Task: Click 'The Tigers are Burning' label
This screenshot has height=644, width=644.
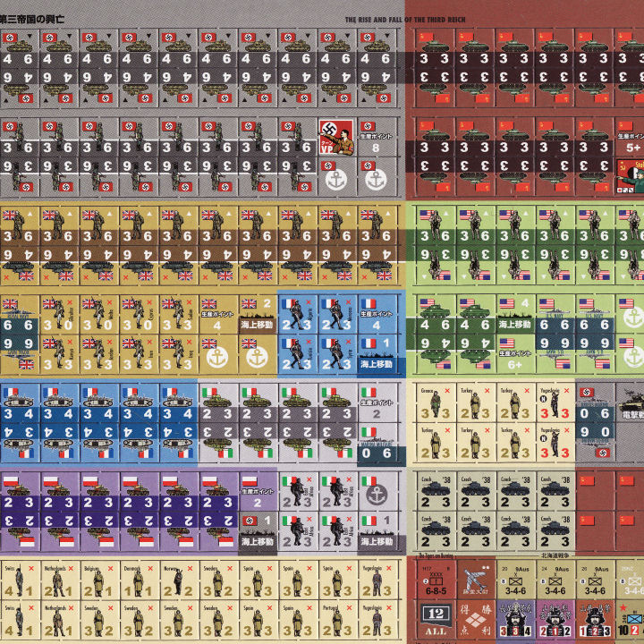Action: pos(436,556)
